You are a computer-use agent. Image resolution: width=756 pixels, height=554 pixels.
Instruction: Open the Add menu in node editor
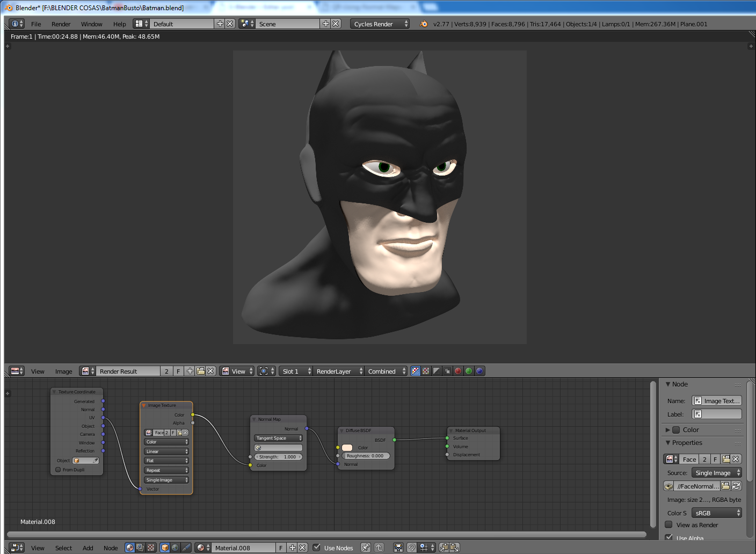click(88, 548)
